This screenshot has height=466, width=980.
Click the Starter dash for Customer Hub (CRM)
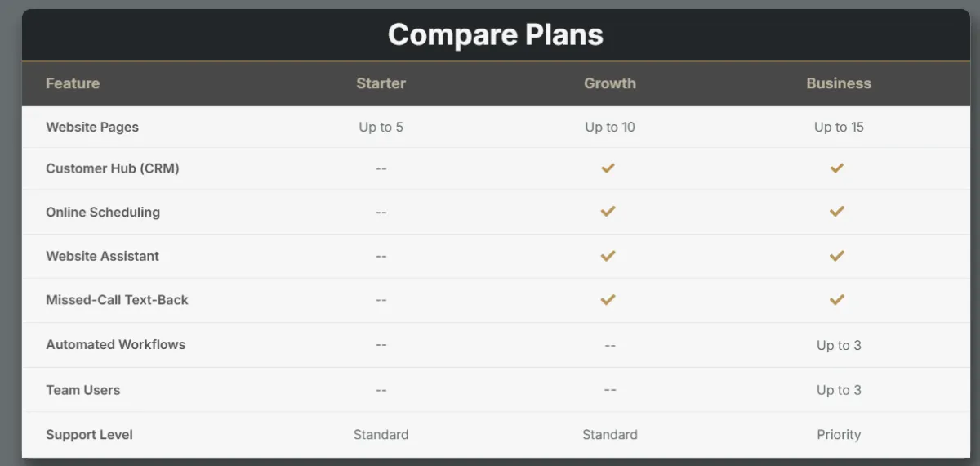(x=381, y=168)
